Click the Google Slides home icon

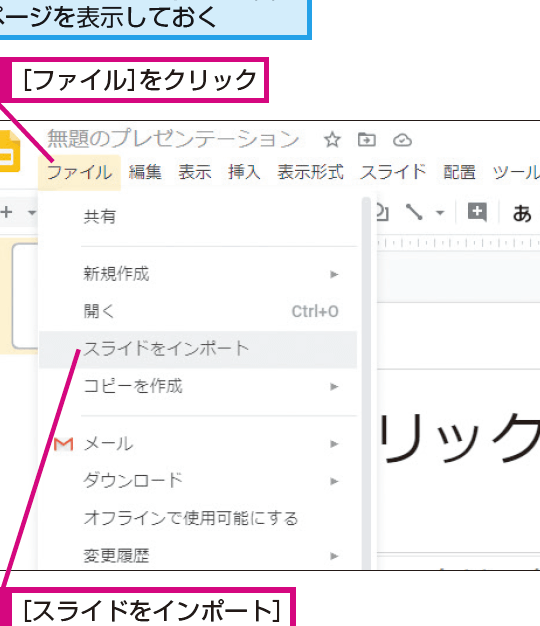pyautogui.click(x=9, y=152)
